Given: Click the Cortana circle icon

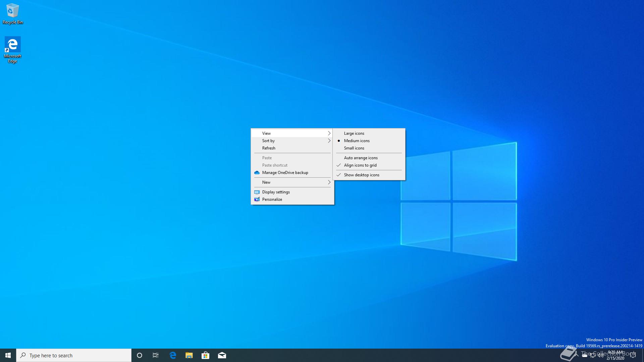Looking at the screenshot, I should click(140, 355).
